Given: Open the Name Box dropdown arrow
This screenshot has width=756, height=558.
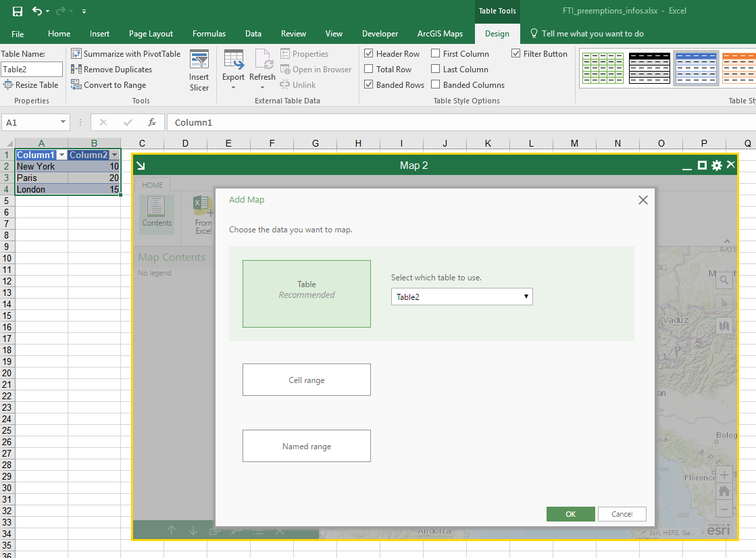Looking at the screenshot, I should 64,122.
